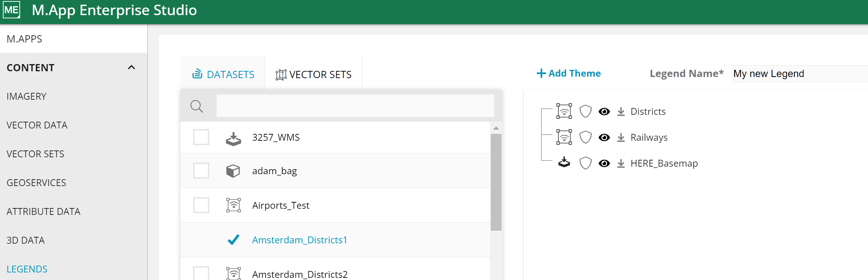Click the shield icon for HERE_Basemap

pyautogui.click(x=585, y=163)
